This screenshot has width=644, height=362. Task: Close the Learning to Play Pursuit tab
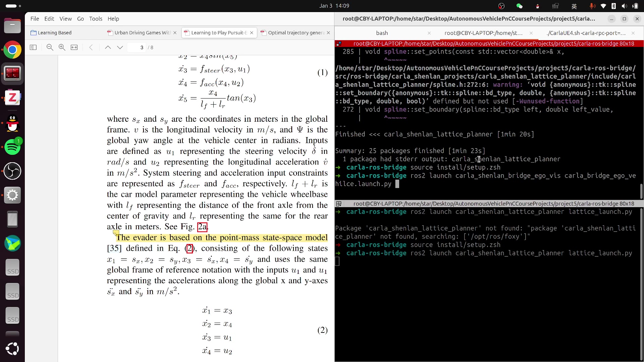coord(252,33)
